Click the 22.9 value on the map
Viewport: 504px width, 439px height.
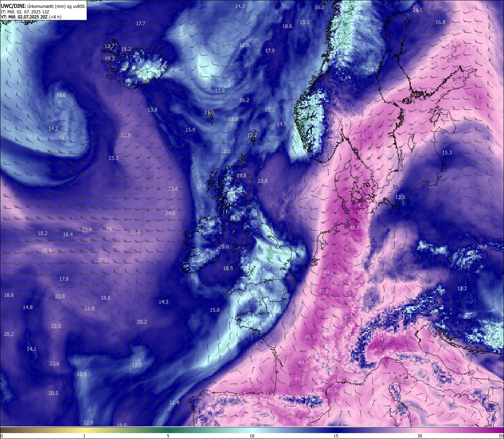126,135
